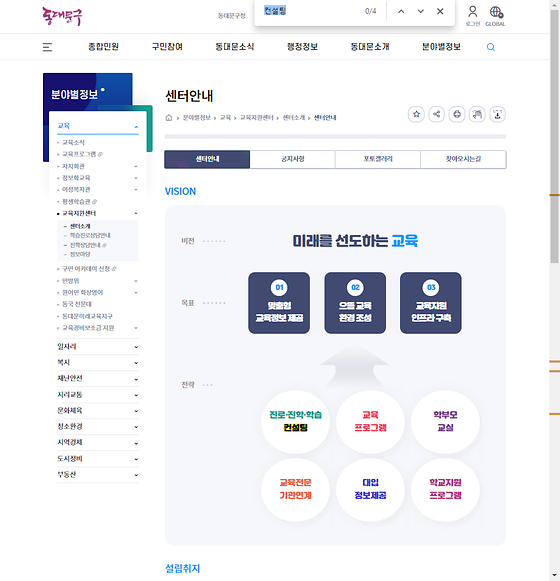Open the hamburger full-menu icon

click(x=47, y=47)
